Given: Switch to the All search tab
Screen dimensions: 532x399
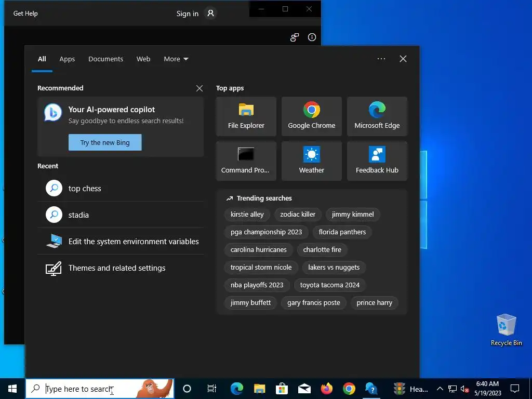Looking at the screenshot, I should tap(42, 59).
